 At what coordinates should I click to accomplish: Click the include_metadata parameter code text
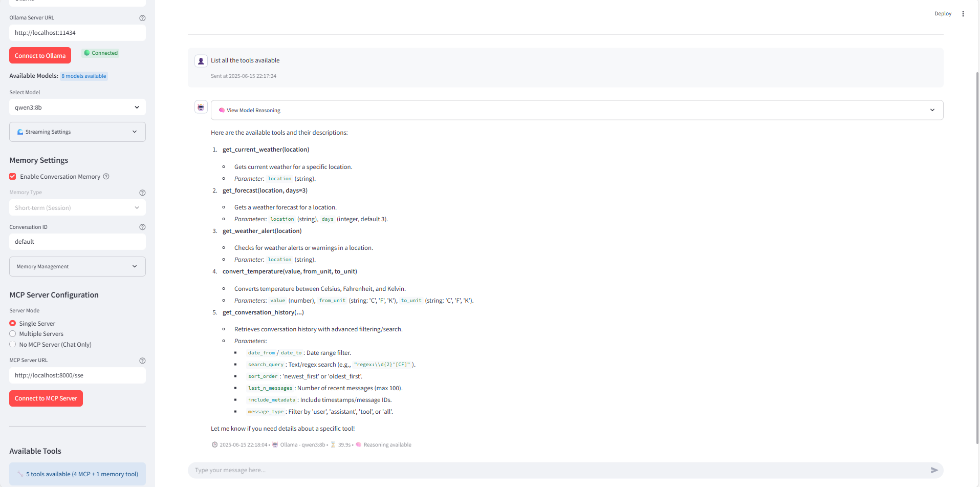[272, 400]
